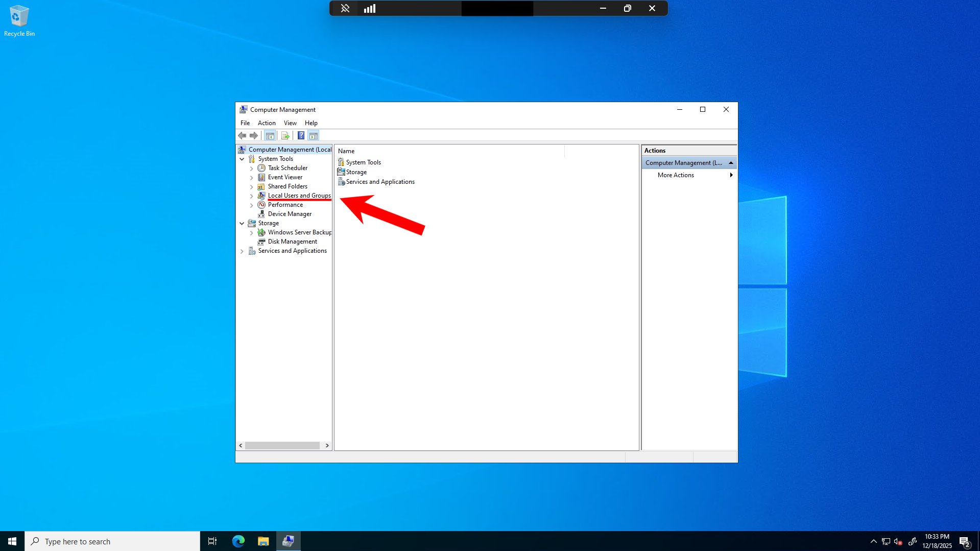Click the connection signal strength icon
This screenshot has height=551, width=980.
point(370,8)
